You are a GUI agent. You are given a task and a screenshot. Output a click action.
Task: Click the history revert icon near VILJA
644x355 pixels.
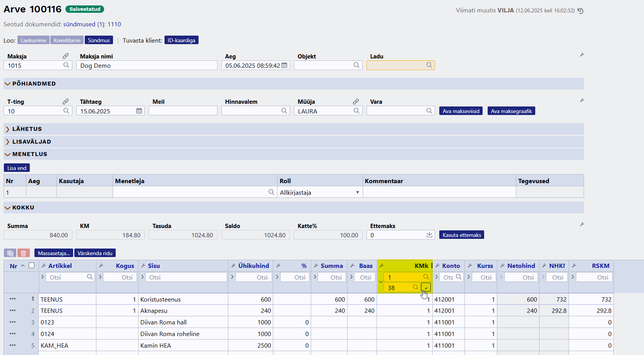point(580,11)
